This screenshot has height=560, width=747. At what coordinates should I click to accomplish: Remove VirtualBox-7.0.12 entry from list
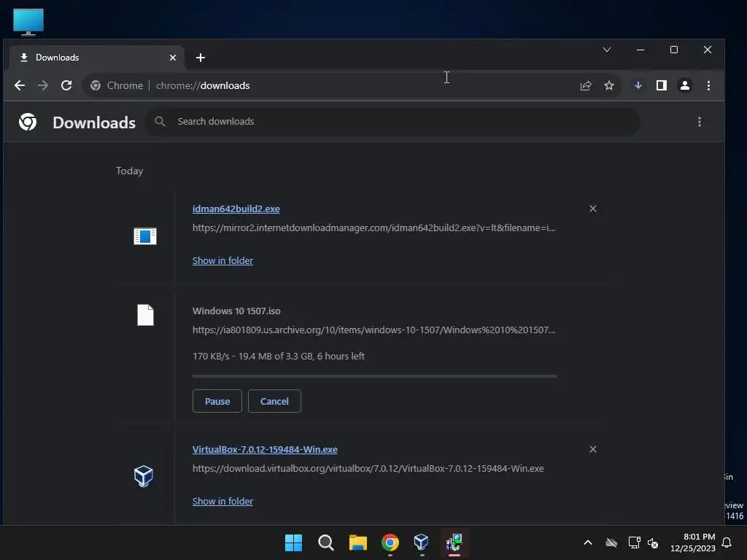(592, 449)
